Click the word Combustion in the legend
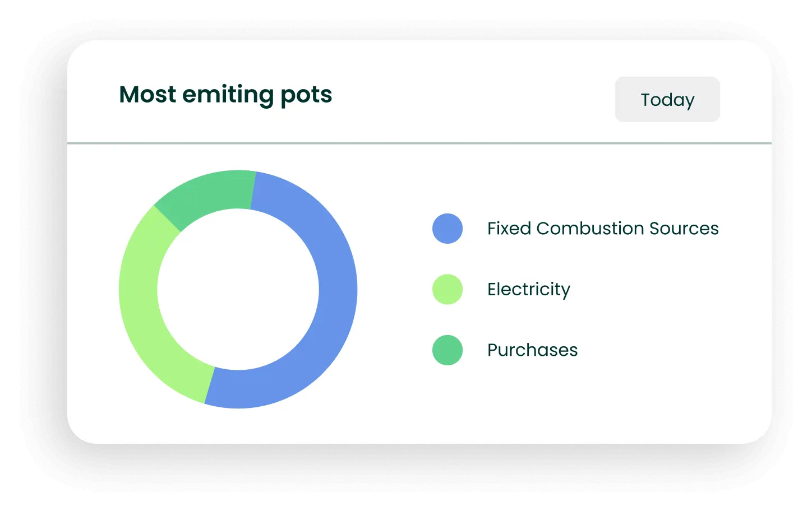The image size is (812, 511). [590, 229]
